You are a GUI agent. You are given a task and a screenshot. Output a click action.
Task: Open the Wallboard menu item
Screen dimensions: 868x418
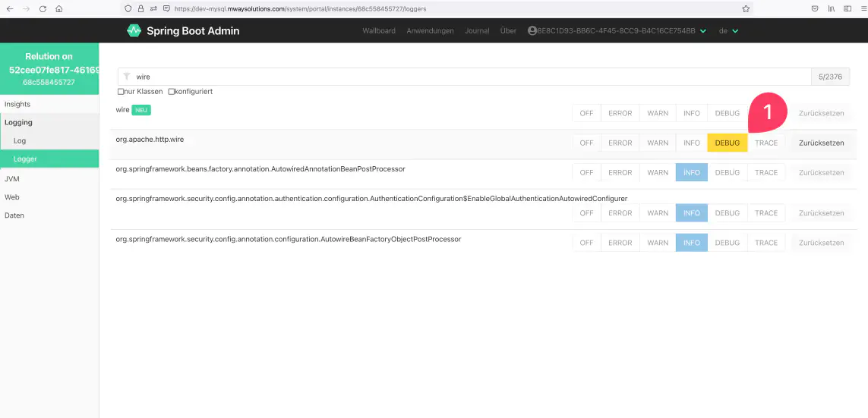379,31
